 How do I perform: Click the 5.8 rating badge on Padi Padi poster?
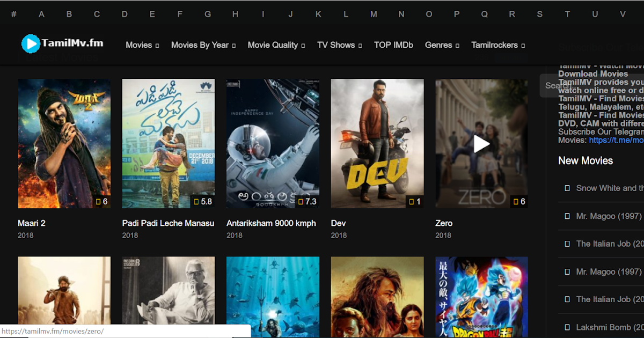coord(203,202)
